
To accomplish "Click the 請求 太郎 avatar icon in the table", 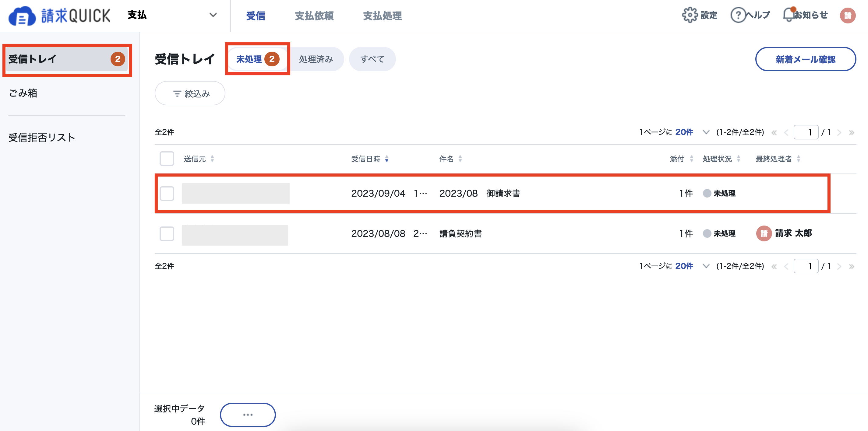I will [x=764, y=233].
